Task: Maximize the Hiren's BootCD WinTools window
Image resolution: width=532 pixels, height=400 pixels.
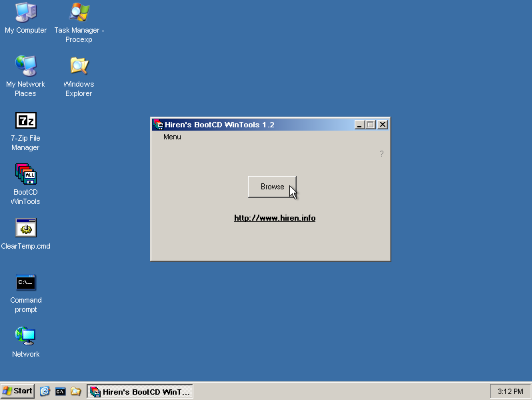Action: click(371, 125)
